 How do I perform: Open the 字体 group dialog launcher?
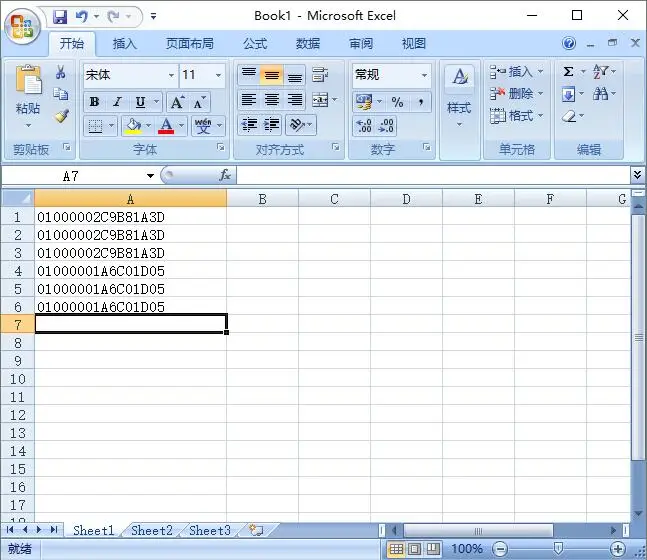tap(221, 147)
